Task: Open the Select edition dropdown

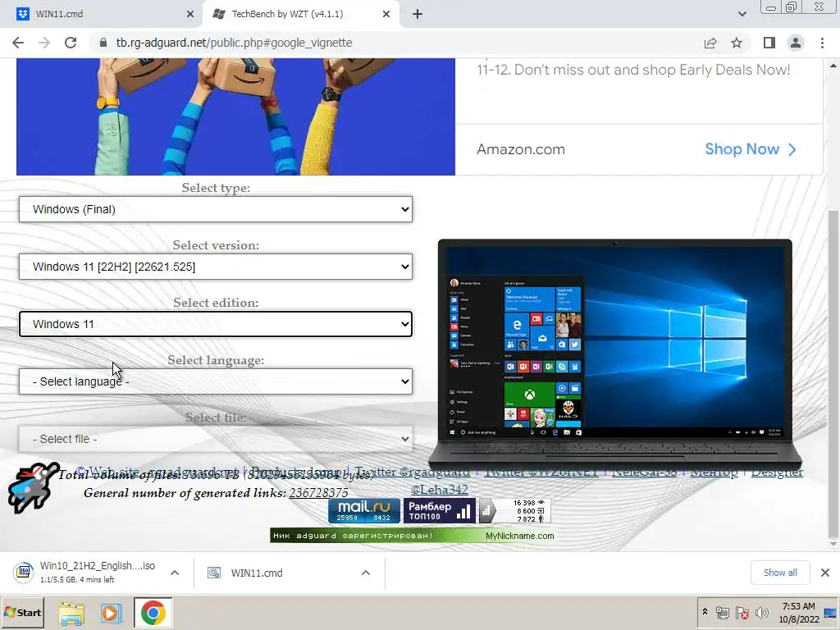Action: (x=216, y=324)
